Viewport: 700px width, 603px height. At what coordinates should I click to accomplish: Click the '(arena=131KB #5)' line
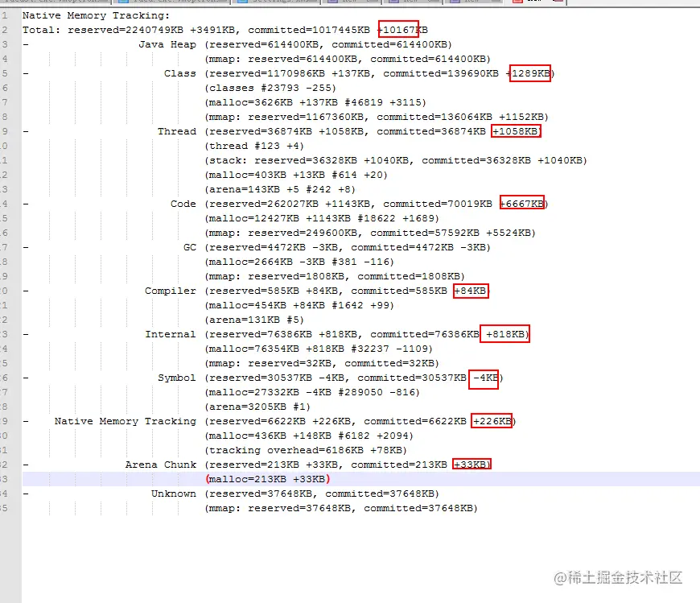(x=254, y=320)
